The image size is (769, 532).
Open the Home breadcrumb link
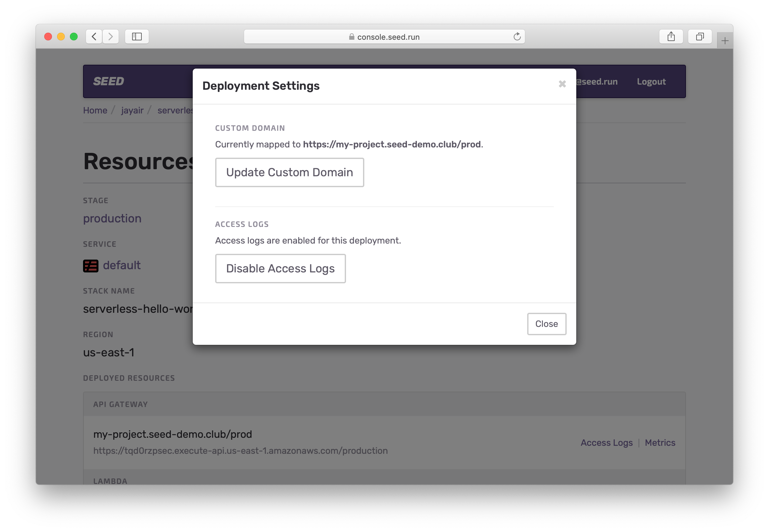[95, 110]
